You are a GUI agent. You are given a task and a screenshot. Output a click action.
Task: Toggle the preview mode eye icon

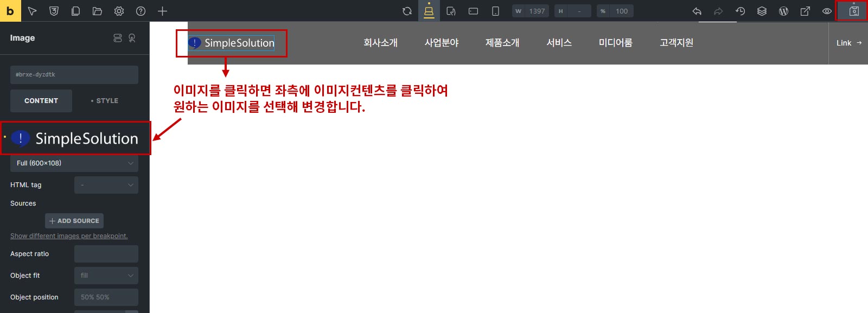pos(827,11)
